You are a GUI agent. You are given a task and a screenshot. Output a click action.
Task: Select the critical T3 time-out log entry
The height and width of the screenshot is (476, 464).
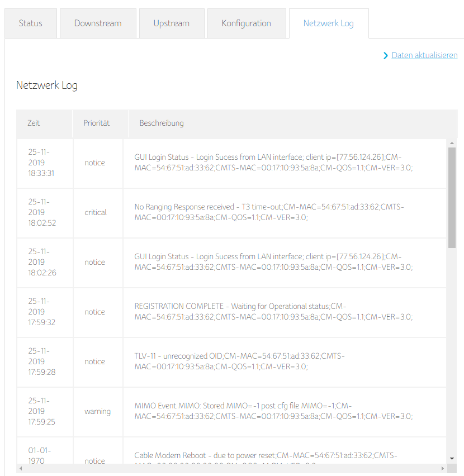269,212
